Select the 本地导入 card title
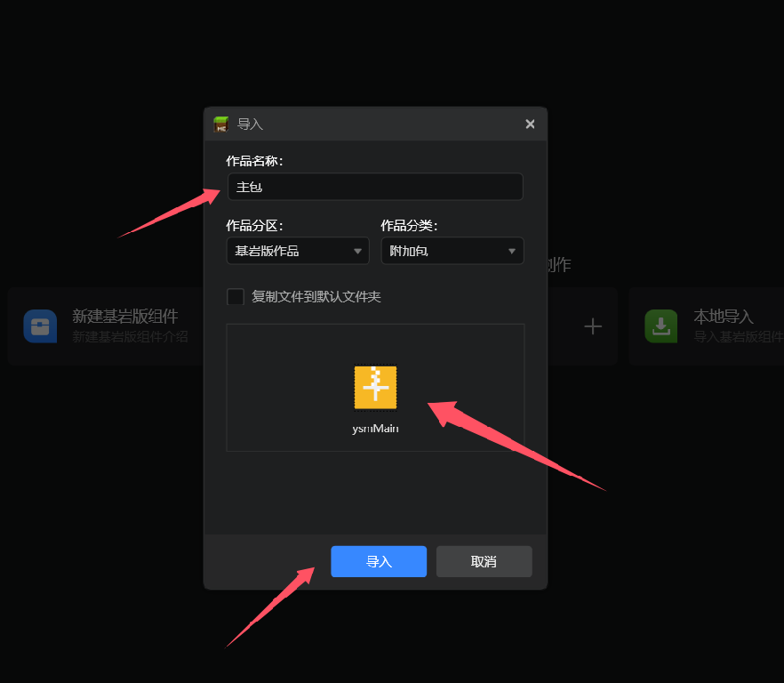Screen dimensions: 784x683 [x=724, y=317]
